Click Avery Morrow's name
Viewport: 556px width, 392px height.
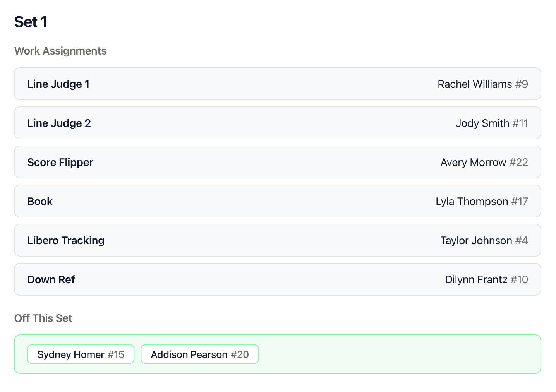point(473,163)
